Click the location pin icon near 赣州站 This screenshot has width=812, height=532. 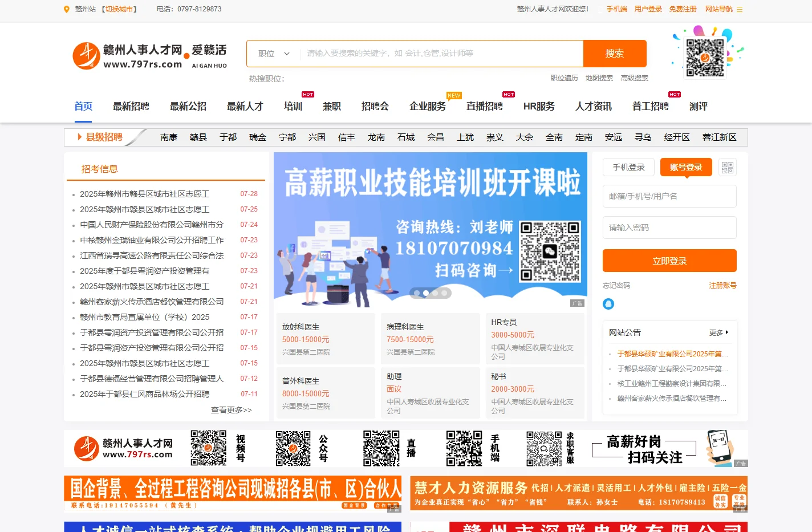(67, 9)
